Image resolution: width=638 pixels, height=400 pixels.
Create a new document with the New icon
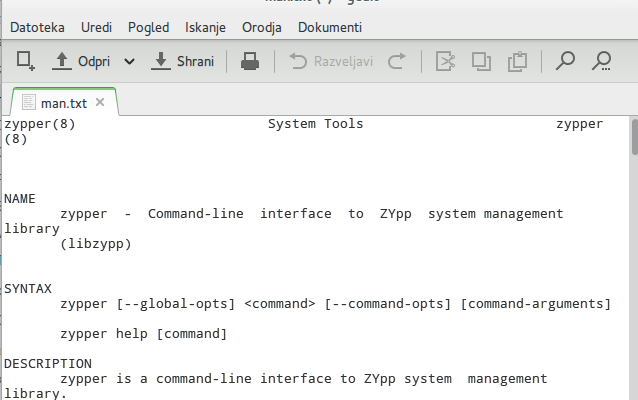(25, 61)
